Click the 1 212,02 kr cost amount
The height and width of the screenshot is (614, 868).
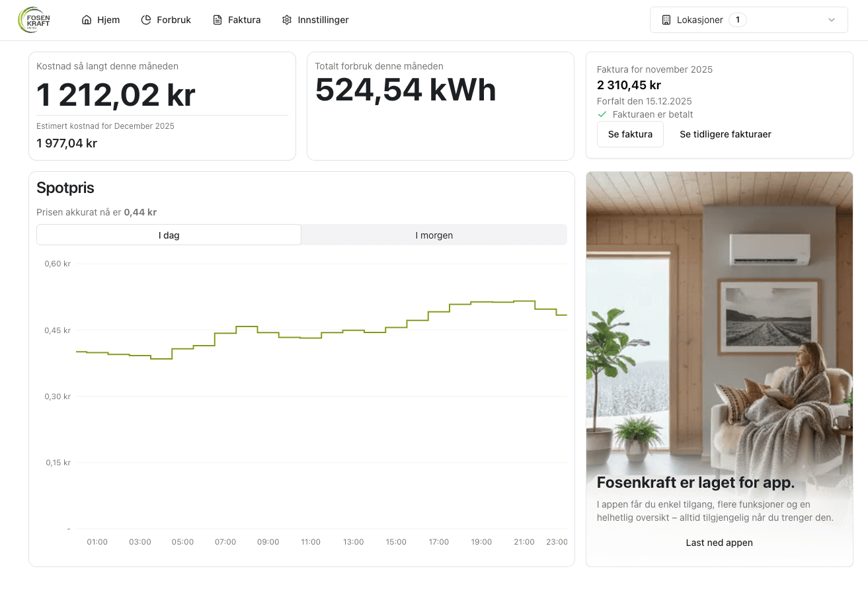[116, 95]
